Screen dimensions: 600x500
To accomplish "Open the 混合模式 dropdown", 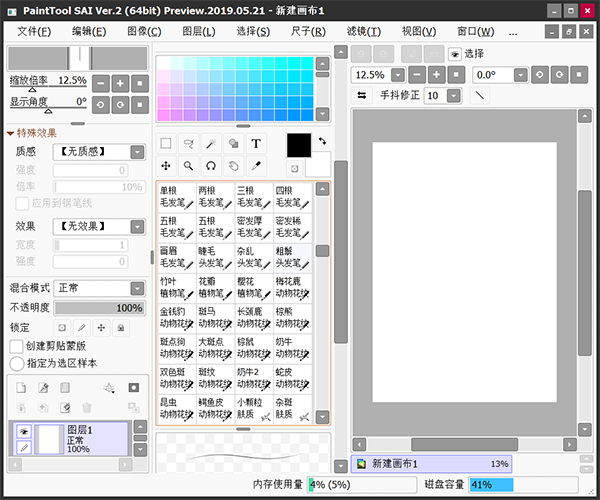I will pos(100,288).
